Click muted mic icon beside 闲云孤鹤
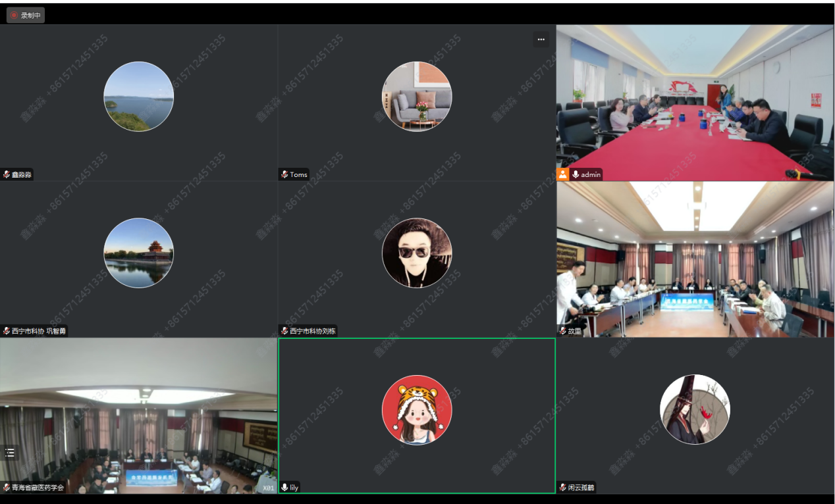The width and height of the screenshot is (835, 504). [x=563, y=488]
